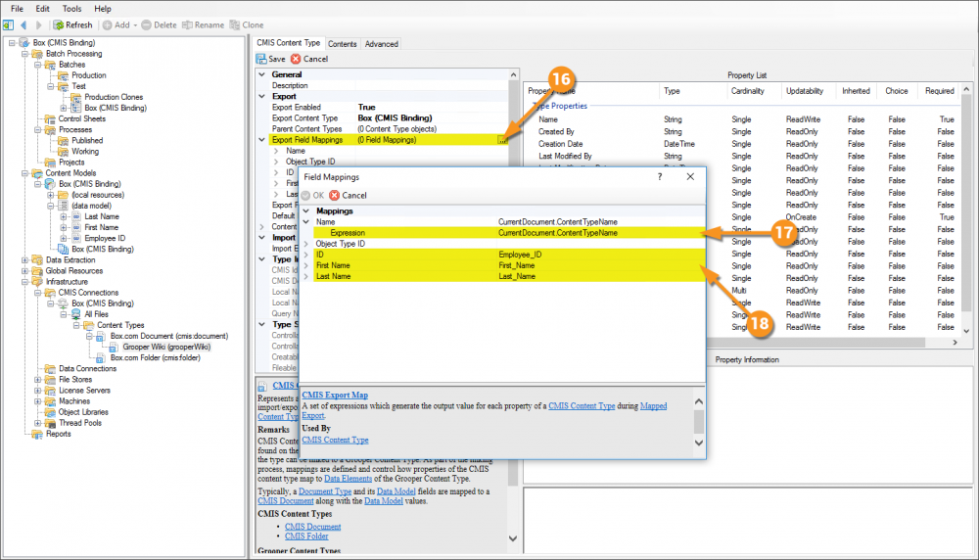Select Employee ID data field
Viewport: 979px width, 560px height.
pos(105,238)
